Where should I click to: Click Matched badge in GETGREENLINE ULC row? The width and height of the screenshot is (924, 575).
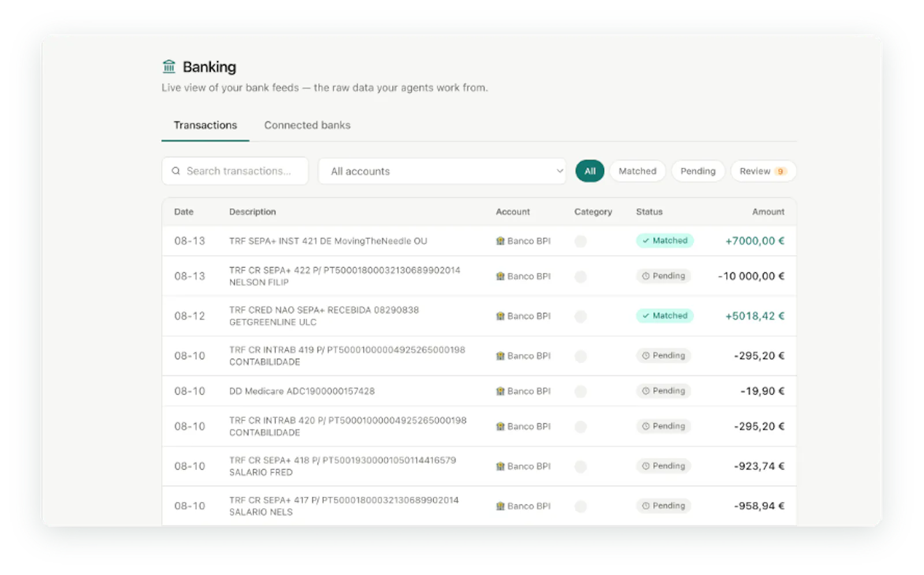pyautogui.click(x=665, y=316)
